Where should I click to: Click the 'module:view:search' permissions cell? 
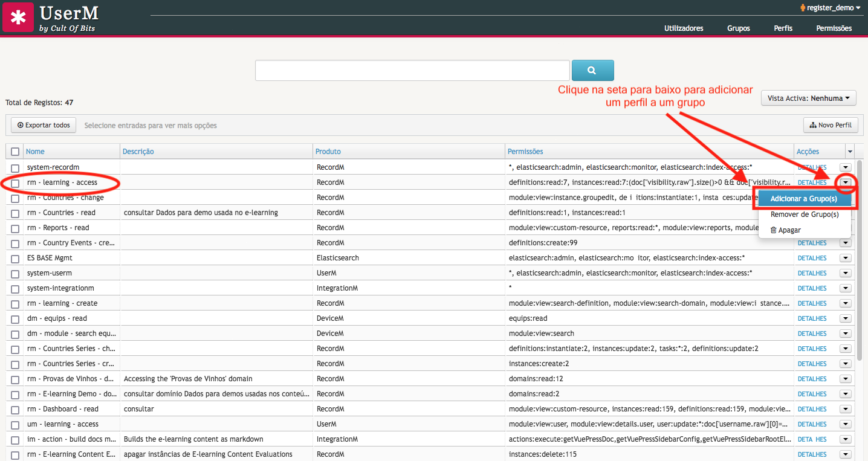(x=542, y=334)
